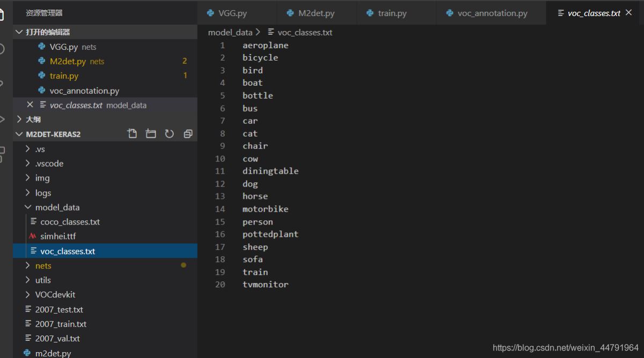644x358 pixels.
Task: Close voc_classes.txt in open editors list
Action: point(30,105)
